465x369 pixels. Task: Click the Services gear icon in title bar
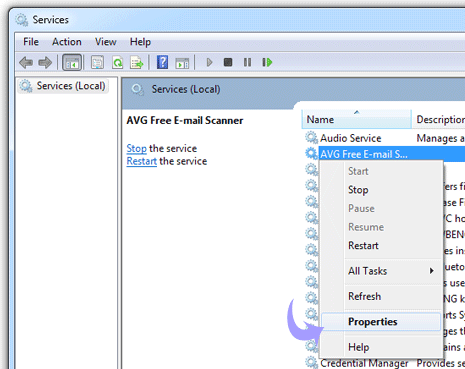(22, 20)
